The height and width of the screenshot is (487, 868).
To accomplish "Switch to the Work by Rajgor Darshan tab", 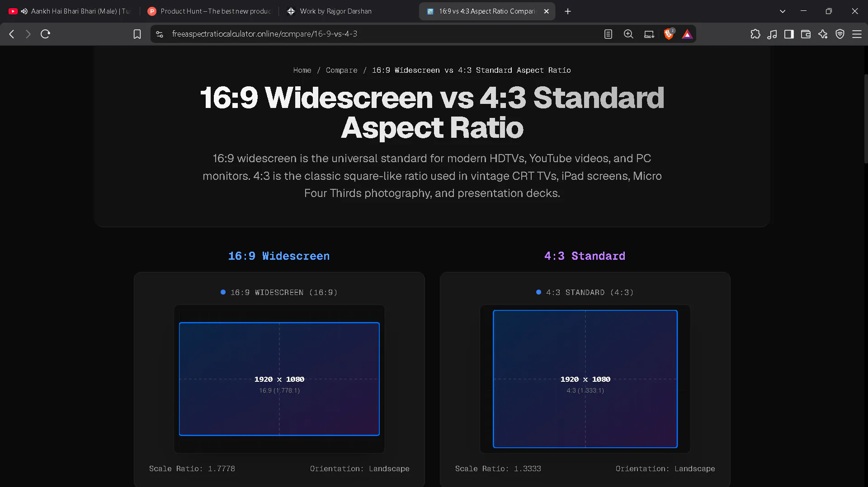I will tap(348, 11).
